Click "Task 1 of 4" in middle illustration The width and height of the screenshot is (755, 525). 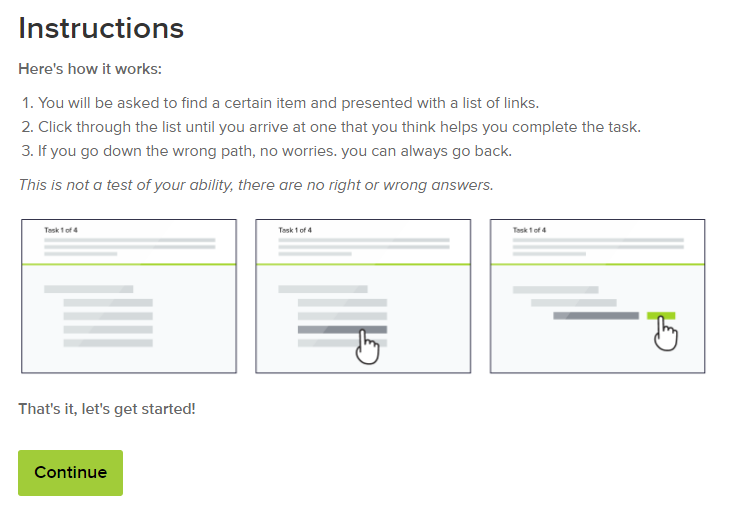coord(294,231)
